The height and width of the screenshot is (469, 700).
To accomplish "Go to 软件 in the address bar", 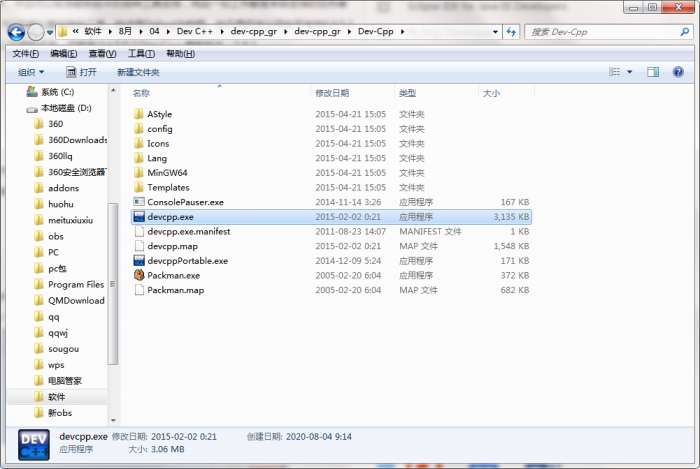I will coord(93,32).
